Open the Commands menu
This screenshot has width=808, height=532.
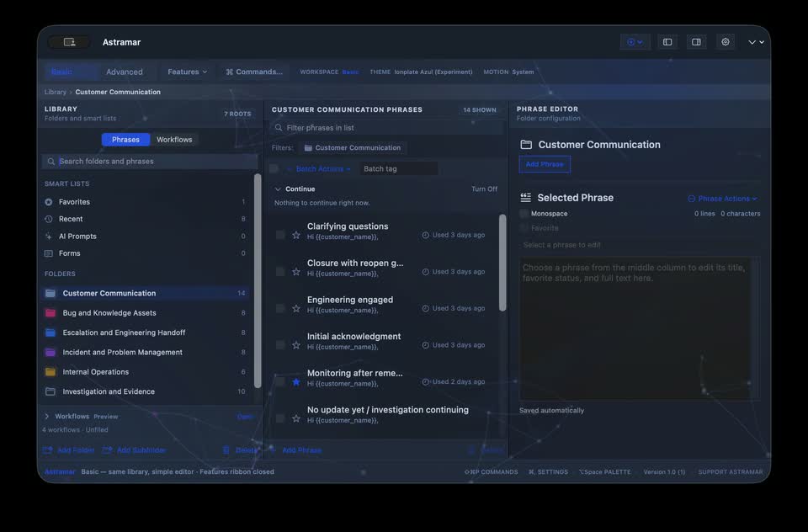click(254, 72)
